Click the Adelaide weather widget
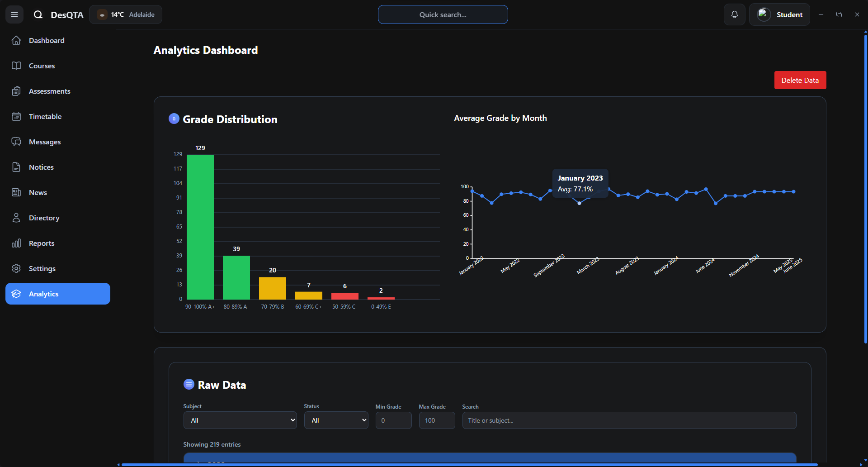The height and width of the screenshot is (467, 868). pos(126,14)
